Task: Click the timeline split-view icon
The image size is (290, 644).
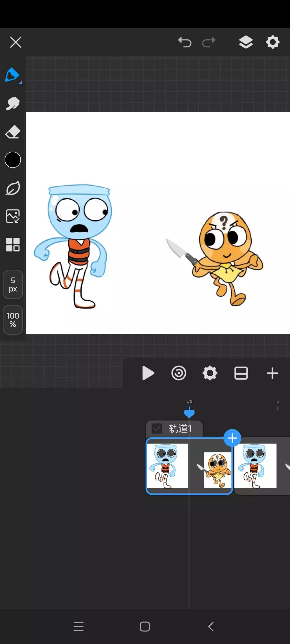Action: 241,373
